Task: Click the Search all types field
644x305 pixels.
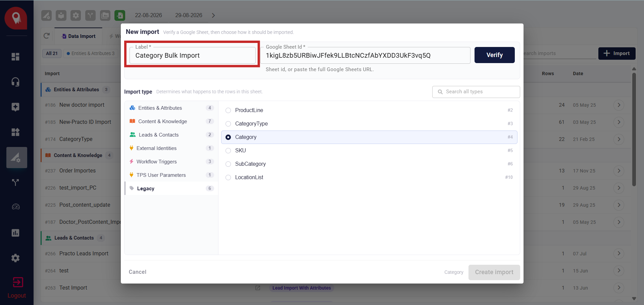Action: pos(476,92)
